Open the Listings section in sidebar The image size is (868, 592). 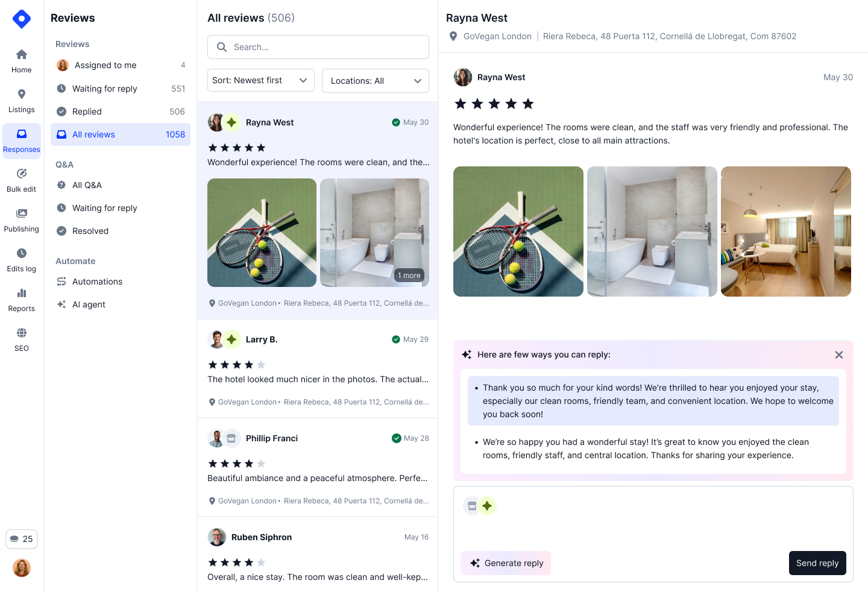(x=22, y=101)
